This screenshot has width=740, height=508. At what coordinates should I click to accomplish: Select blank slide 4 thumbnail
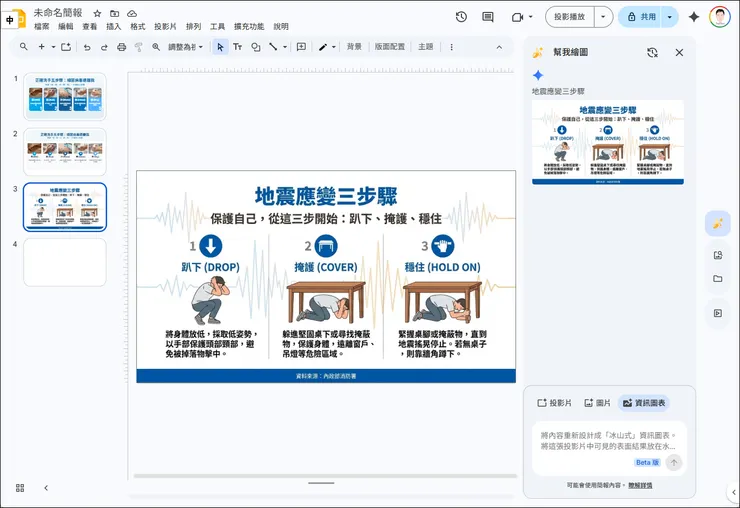click(x=65, y=262)
